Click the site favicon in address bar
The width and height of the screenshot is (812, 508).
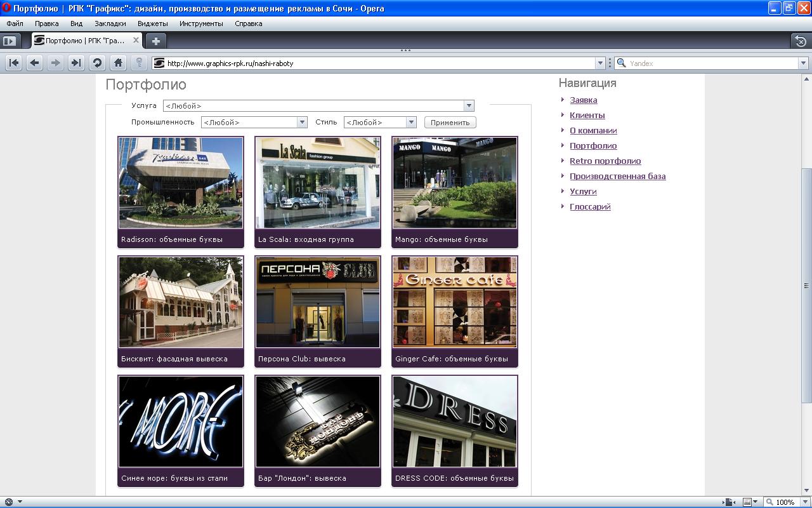click(159, 63)
